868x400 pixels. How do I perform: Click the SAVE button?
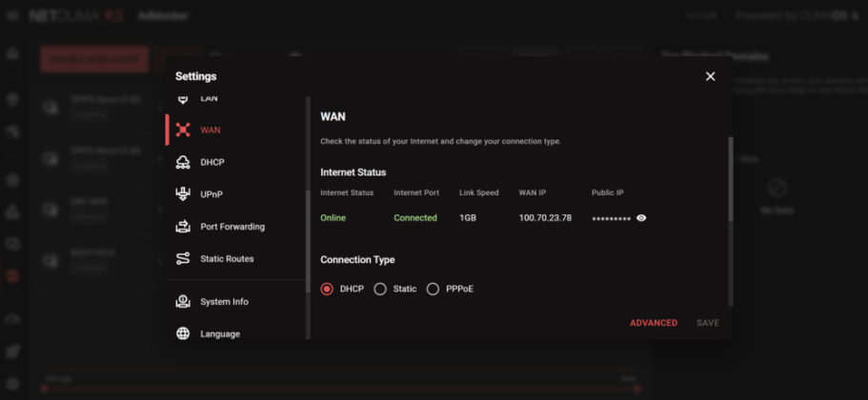click(708, 323)
